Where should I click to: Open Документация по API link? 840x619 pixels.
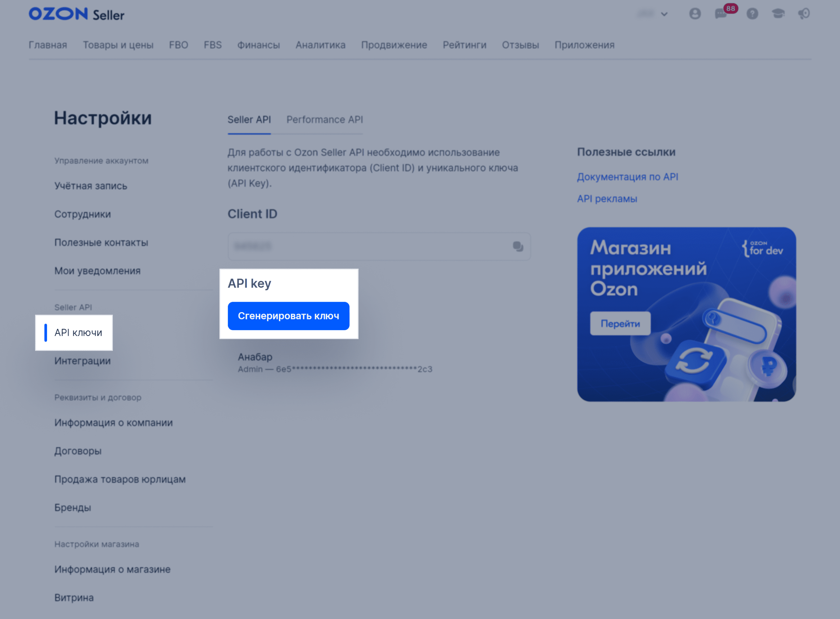click(x=628, y=176)
